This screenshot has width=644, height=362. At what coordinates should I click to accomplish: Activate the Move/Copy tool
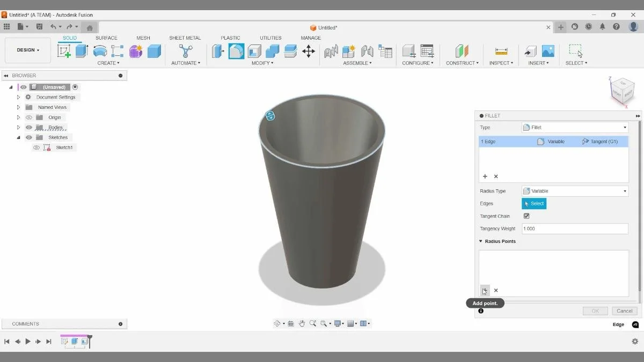pos(309,51)
